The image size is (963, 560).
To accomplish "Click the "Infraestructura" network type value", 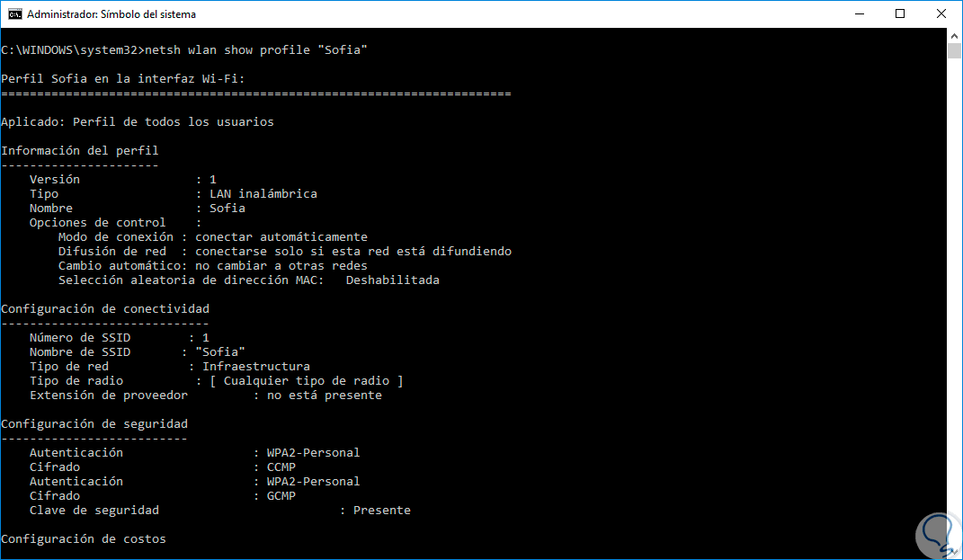I will 255,367.
